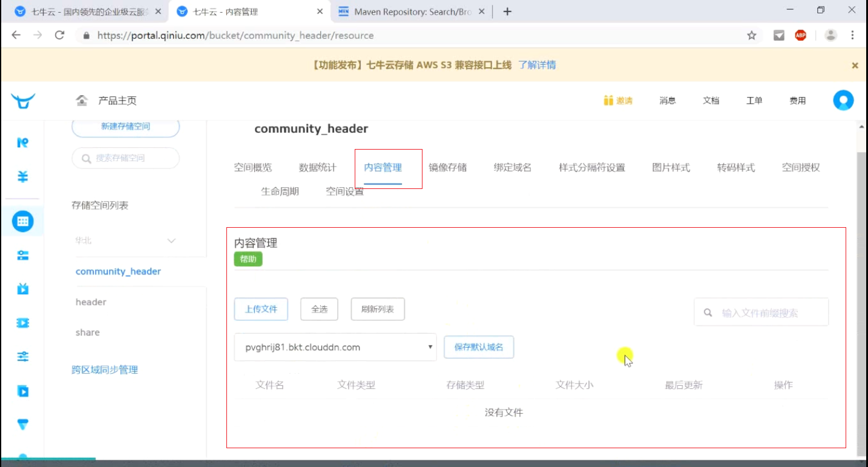Screen dimensions: 868x467
Task: Click 刷新列表 refresh list button
Action: pyautogui.click(x=378, y=309)
